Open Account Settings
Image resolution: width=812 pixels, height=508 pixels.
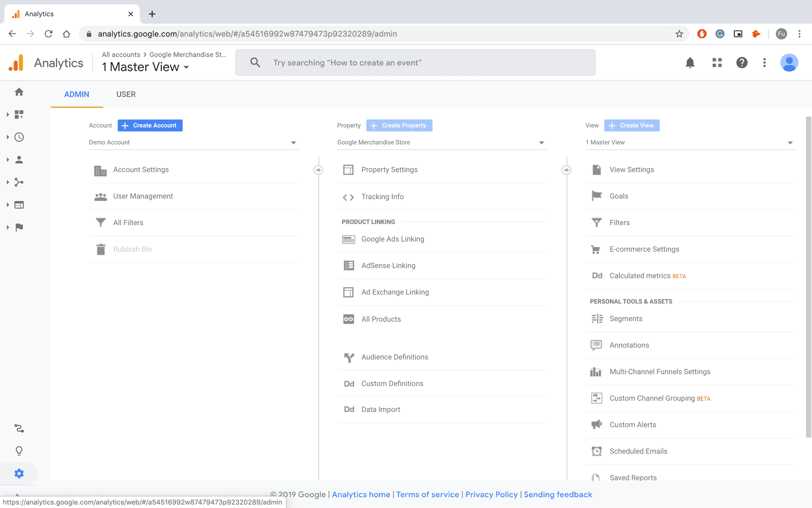coord(194,170)
